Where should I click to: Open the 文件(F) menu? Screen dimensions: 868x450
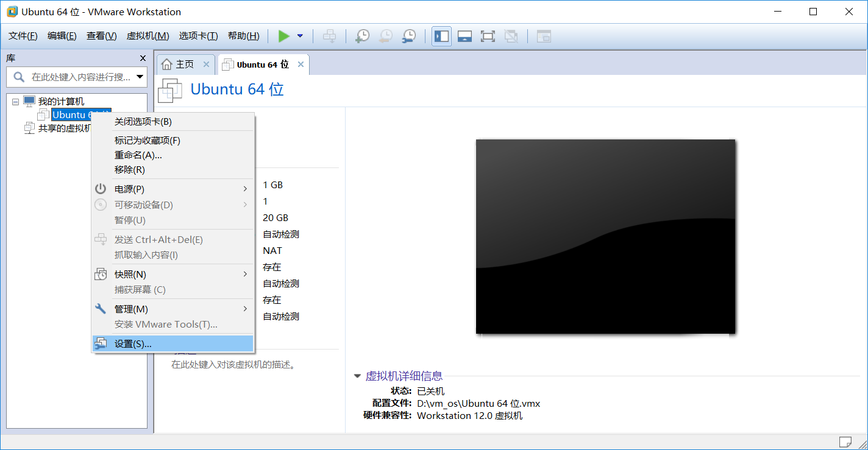click(x=23, y=36)
